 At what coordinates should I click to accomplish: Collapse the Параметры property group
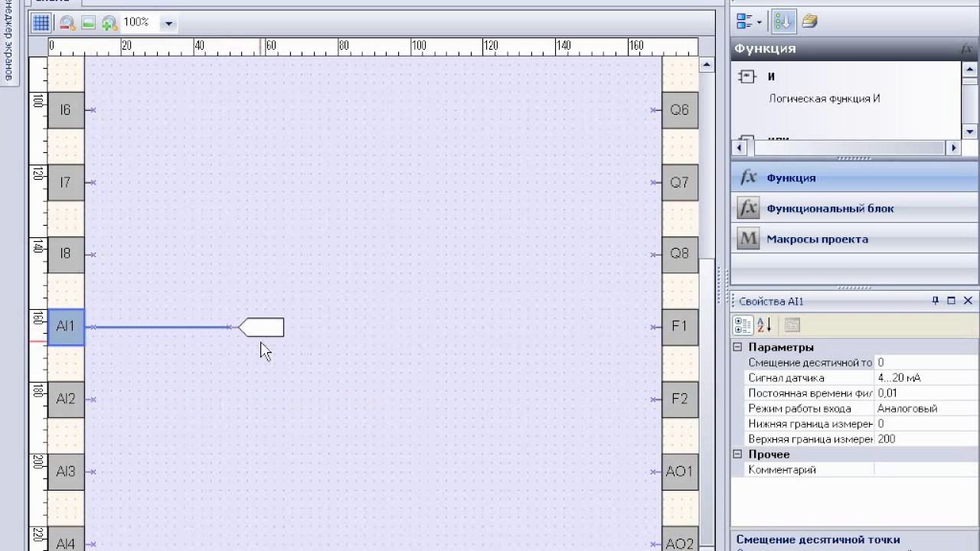(x=738, y=347)
